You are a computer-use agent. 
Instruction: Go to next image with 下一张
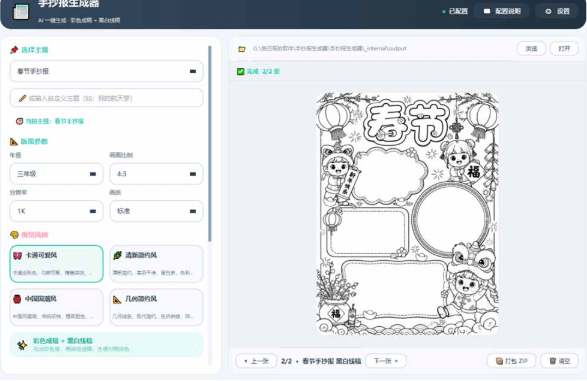[386, 361]
